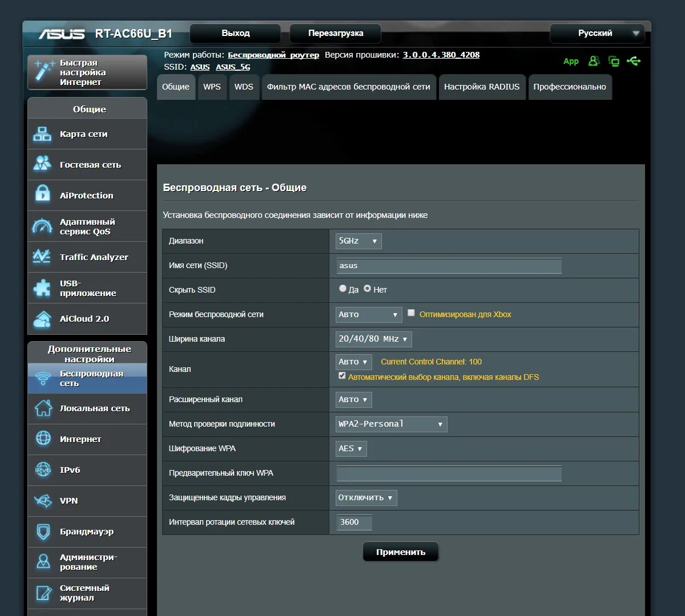The width and height of the screenshot is (685, 616).
Task: Click the green USB status icon
Action: [x=634, y=60]
